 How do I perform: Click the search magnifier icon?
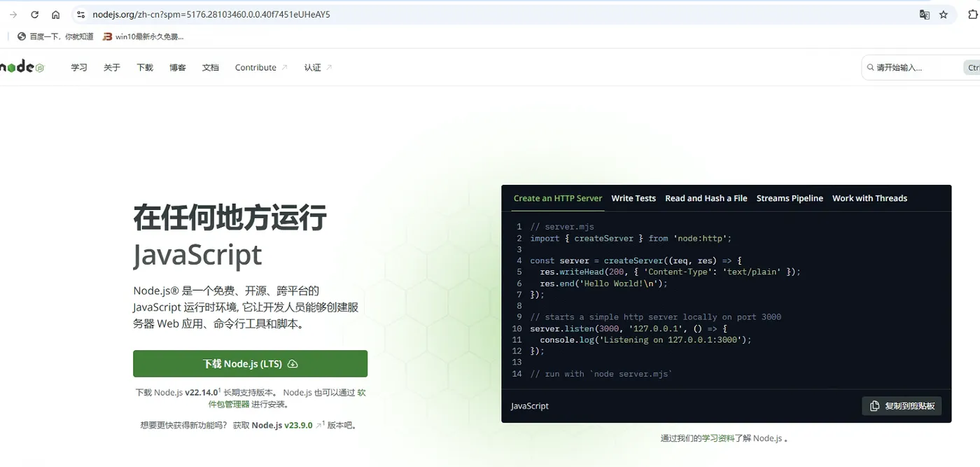(x=871, y=68)
